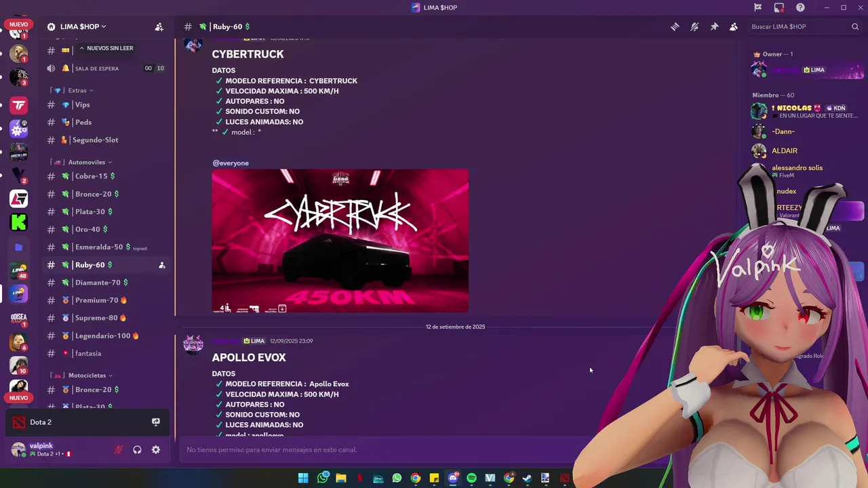Collapse the Extras category
Image resolution: width=868 pixels, height=488 pixels.
click(x=73, y=90)
